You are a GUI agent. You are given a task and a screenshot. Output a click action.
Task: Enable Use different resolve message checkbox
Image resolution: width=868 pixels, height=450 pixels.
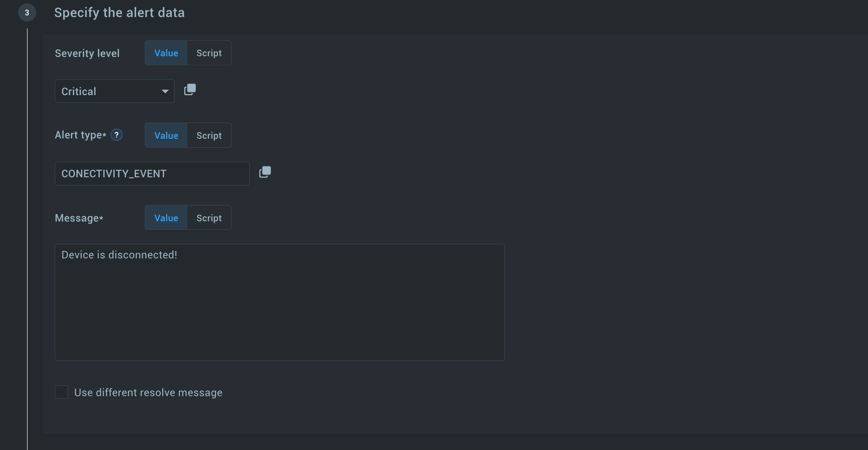pos(61,392)
